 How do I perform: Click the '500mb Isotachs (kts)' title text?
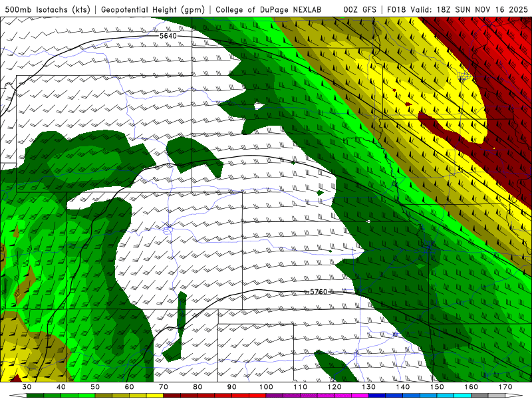pyautogui.click(x=47, y=9)
